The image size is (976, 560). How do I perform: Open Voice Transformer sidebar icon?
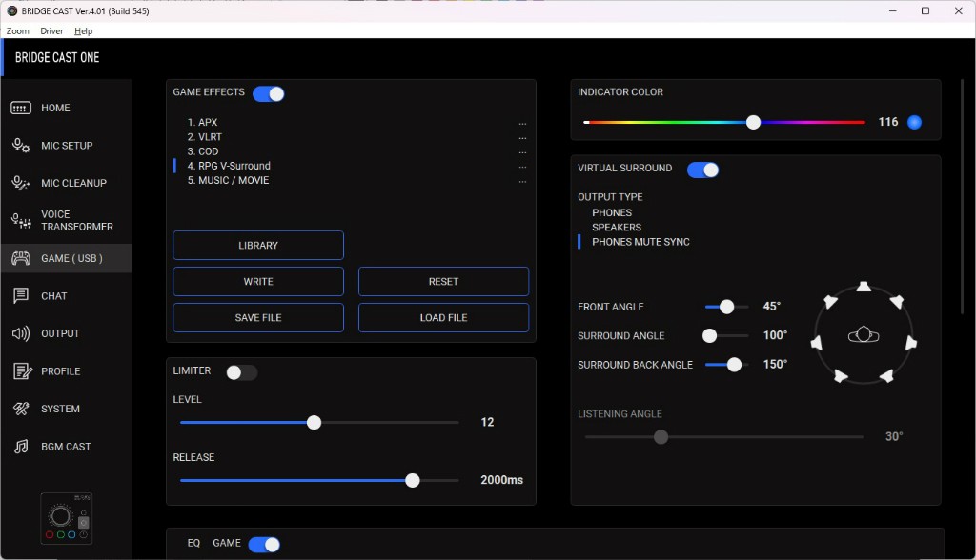(x=21, y=220)
